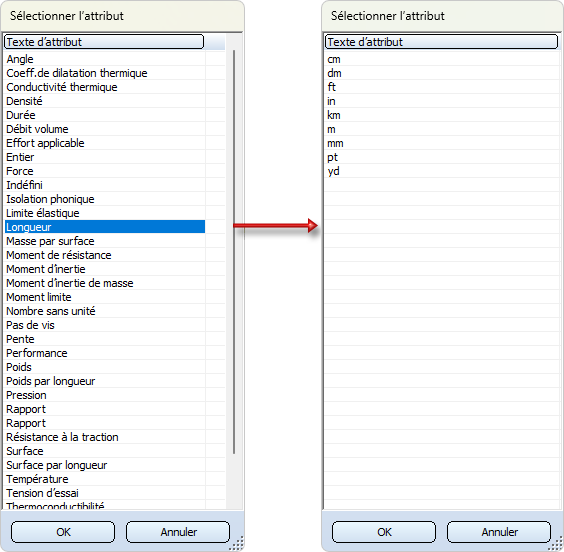Select Effort applicable
Screen dimensions: 564x552
point(105,143)
